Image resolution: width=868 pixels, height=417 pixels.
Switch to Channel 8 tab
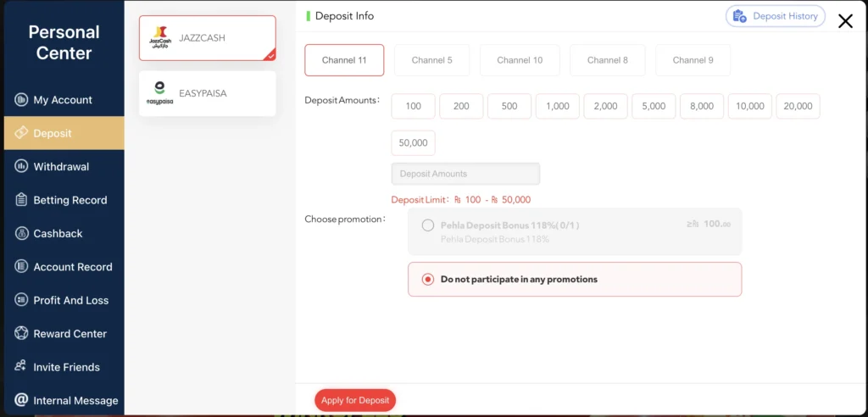coord(607,60)
